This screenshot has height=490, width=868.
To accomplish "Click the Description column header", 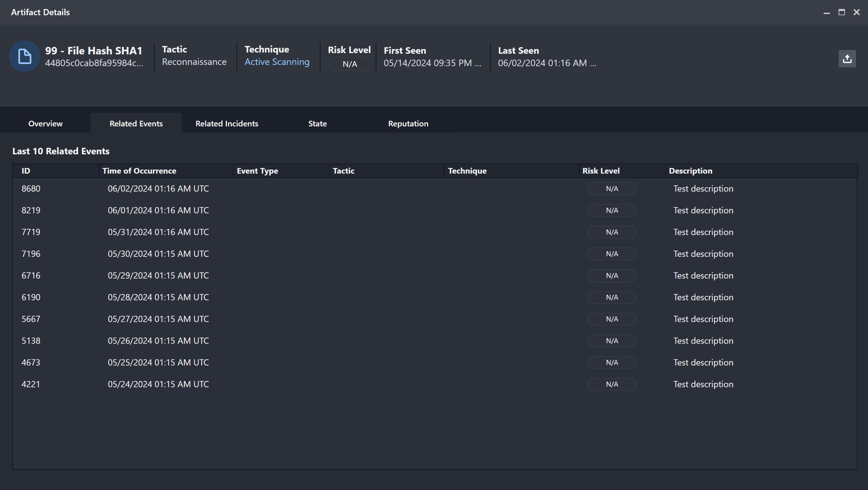I will [690, 171].
